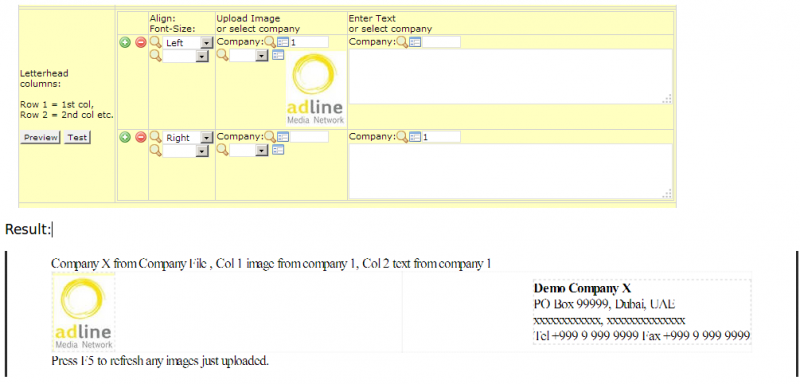Viewport: 800px width, 384px height.
Task: Click magnifier beside the Right align dropdown
Action: 156,137
